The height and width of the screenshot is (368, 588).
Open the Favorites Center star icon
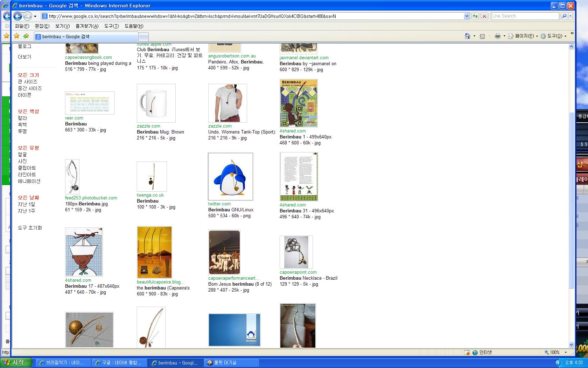[17, 36]
